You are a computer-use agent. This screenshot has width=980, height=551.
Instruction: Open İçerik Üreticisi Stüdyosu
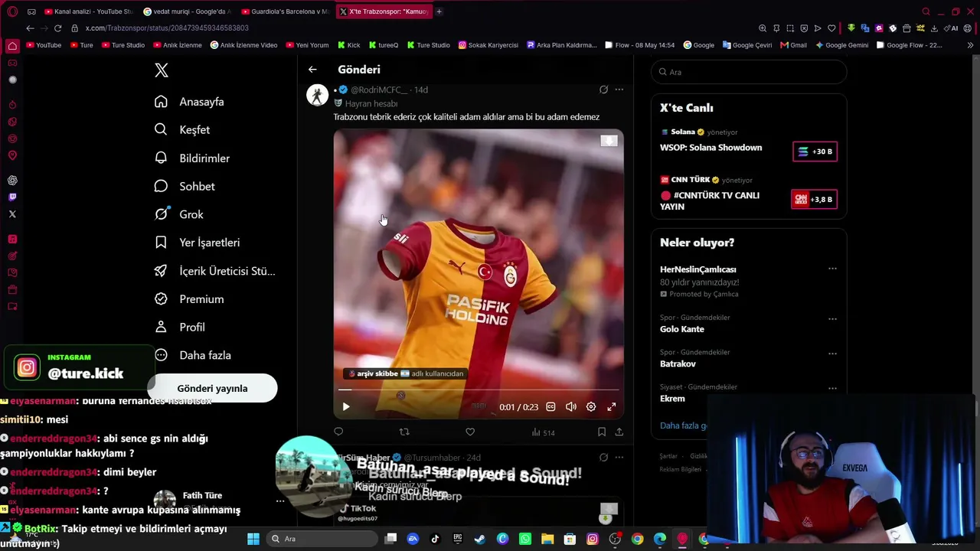[x=214, y=271]
